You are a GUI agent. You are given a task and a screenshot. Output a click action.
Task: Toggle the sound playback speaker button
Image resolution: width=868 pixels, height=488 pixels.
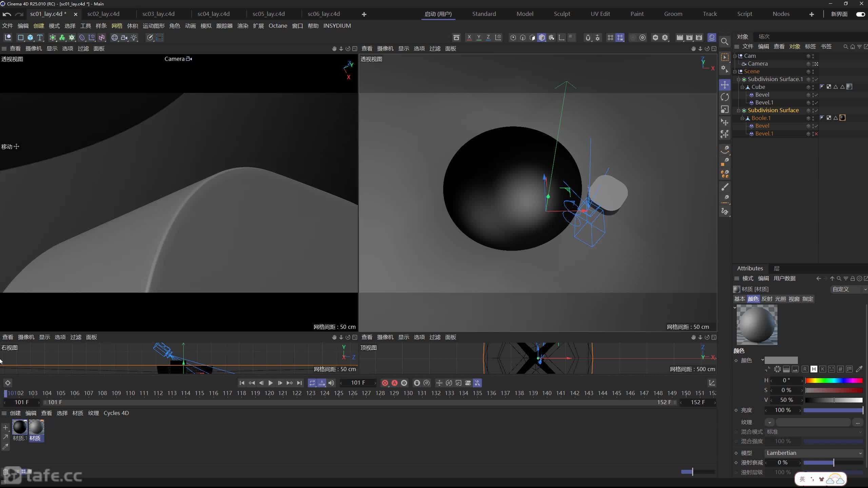pos(331,383)
